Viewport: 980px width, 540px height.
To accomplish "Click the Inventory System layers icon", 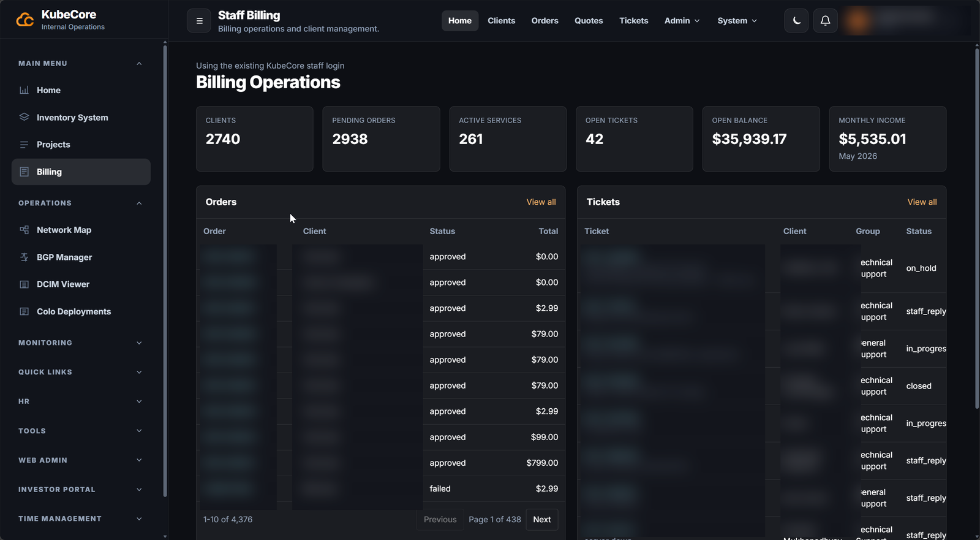I will [24, 117].
